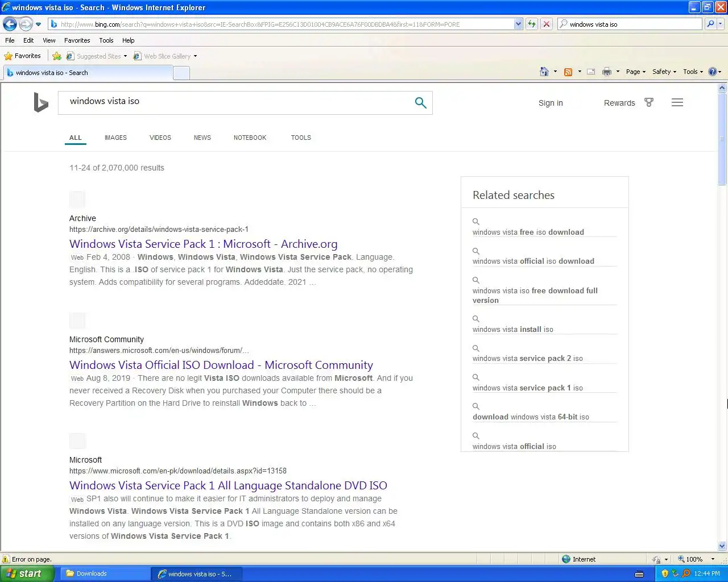Open the Bing hamburger menu
728x582 pixels.
pos(677,102)
